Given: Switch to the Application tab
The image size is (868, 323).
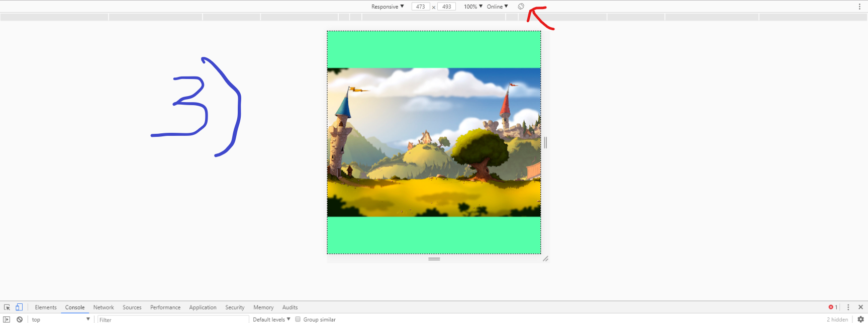Looking at the screenshot, I should pos(203,307).
